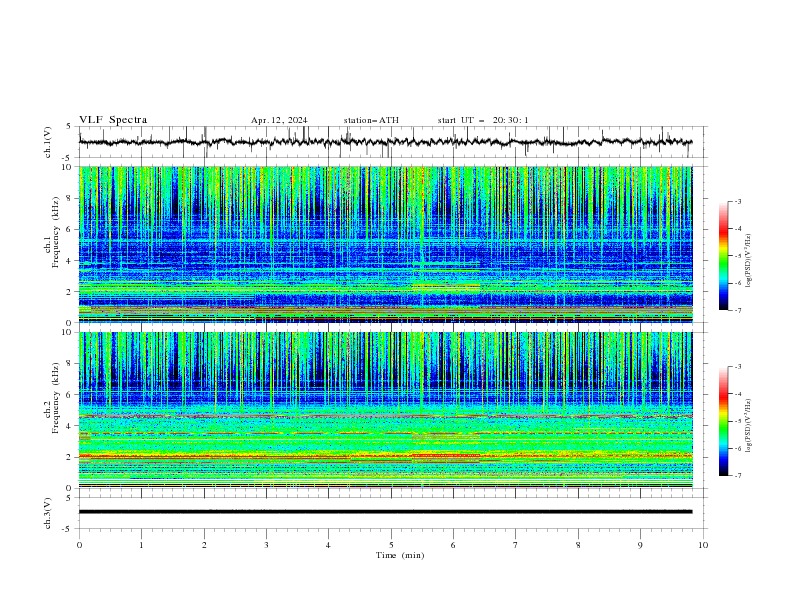Click the "ch.1(V)" waveform axis label
The width and height of the screenshot is (792, 612).
click(x=48, y=142)
